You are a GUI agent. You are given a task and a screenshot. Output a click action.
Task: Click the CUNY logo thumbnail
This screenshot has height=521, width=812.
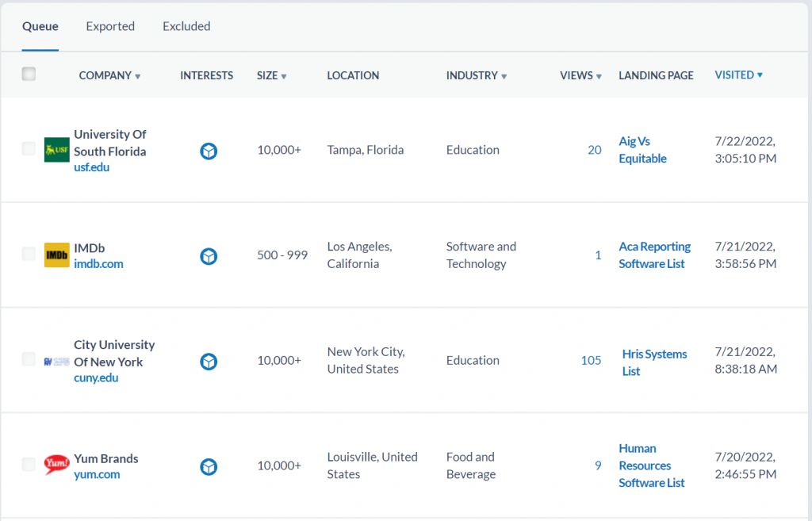pos(57,361)
